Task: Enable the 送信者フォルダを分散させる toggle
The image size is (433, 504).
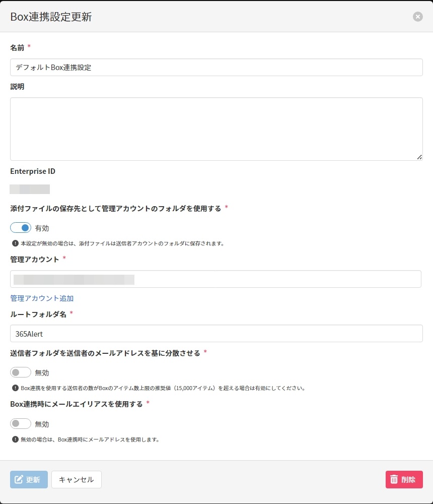Action: coord(21,372)
